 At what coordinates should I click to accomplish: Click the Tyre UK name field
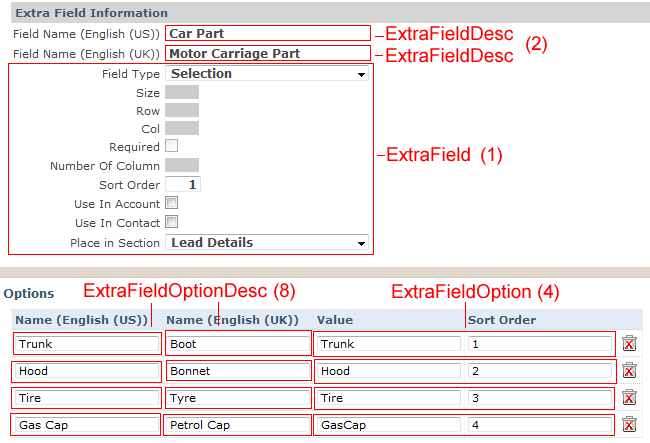coord(238,398)
